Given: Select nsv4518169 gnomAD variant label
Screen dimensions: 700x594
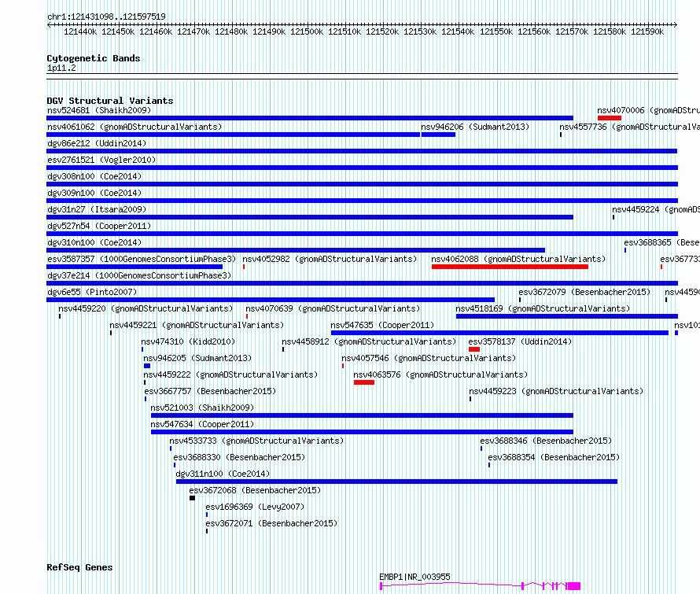Looking at the screenshot, I should click(x=543, y=308).
